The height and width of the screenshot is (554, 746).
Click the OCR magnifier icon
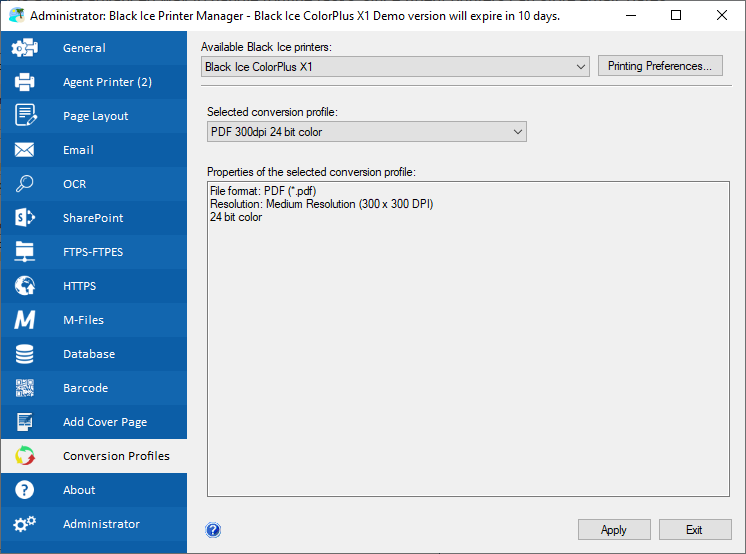click(25, 184)
